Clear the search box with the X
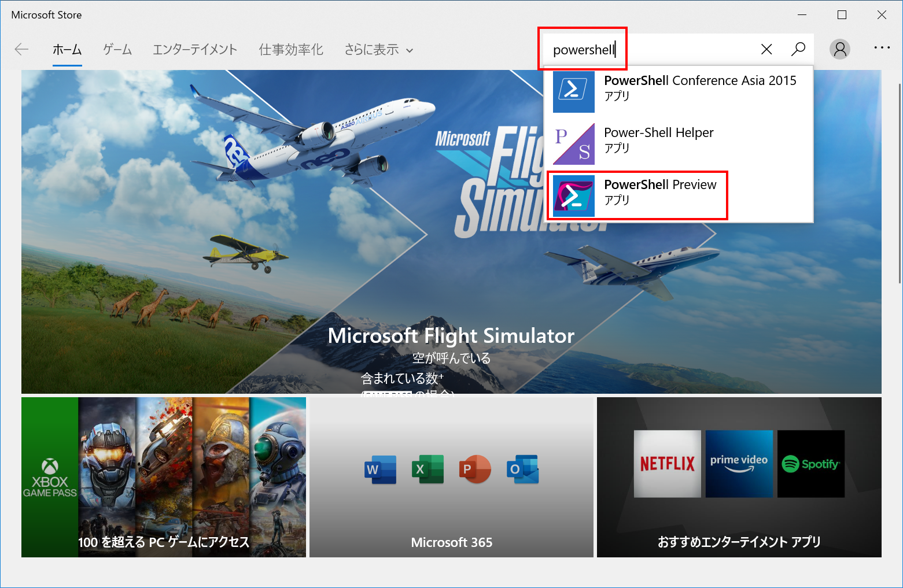The height and width of the screenshot is (588, 903). (766, 49)
